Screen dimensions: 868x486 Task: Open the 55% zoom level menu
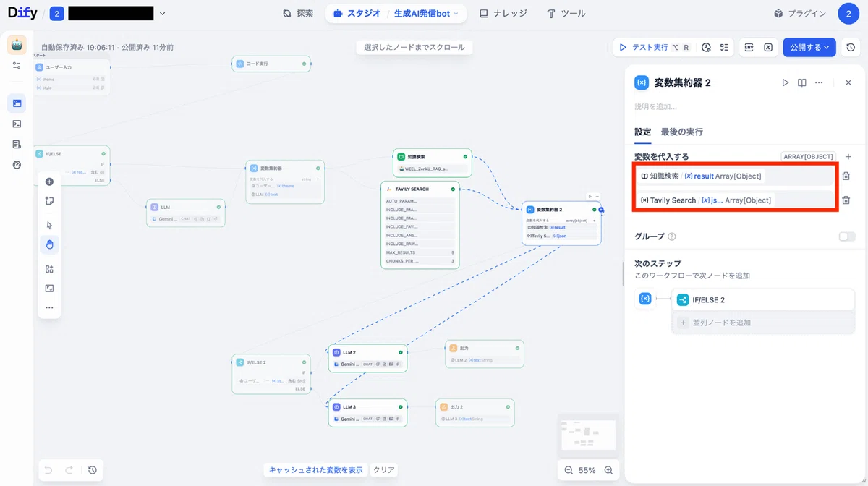[587, 470]
